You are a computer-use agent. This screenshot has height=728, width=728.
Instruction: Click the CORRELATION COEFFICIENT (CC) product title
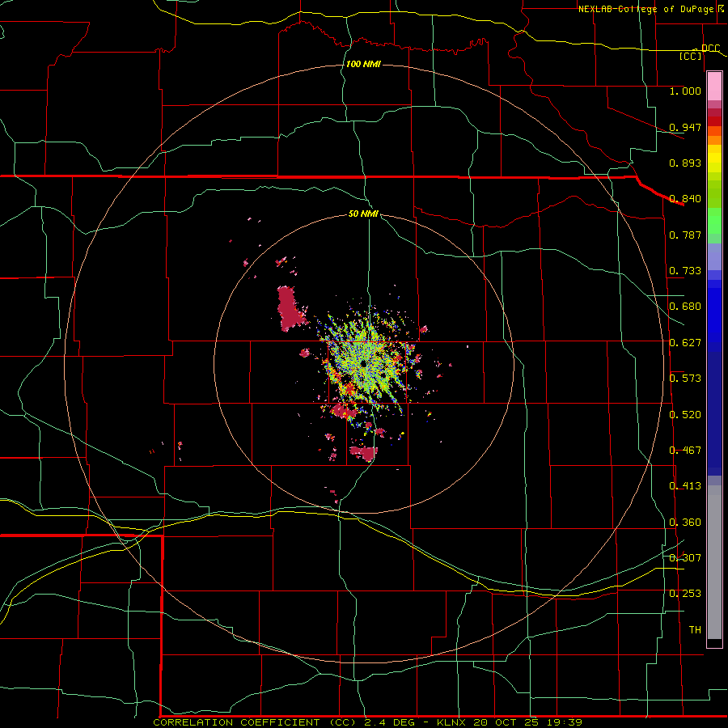[x=256, y=722]
